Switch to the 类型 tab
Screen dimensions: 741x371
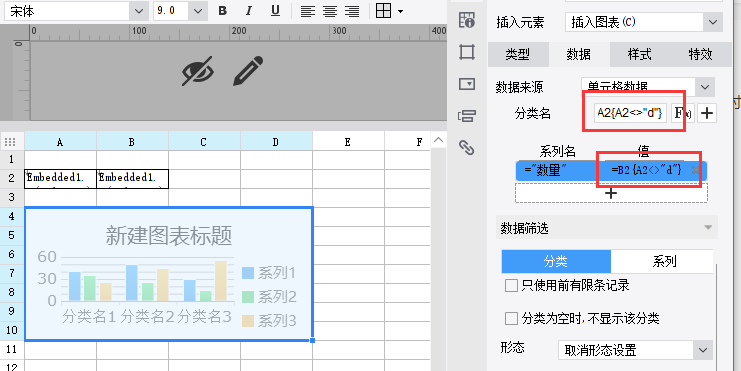(517, 54)
